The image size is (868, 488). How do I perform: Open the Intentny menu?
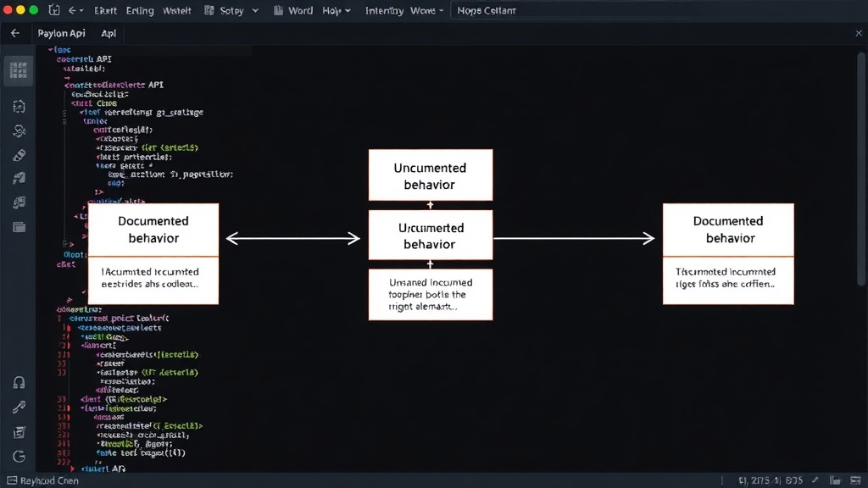[x=384, y=10]
